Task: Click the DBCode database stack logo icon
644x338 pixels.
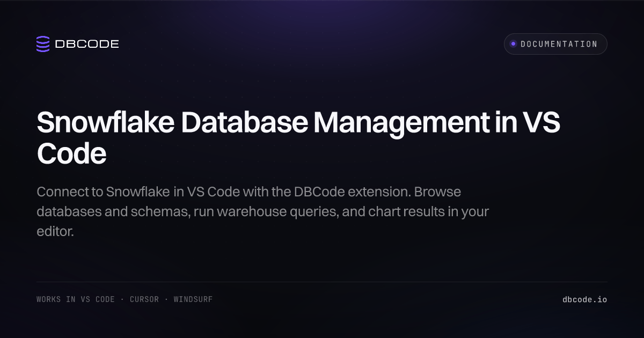Action: click(43, 44)
